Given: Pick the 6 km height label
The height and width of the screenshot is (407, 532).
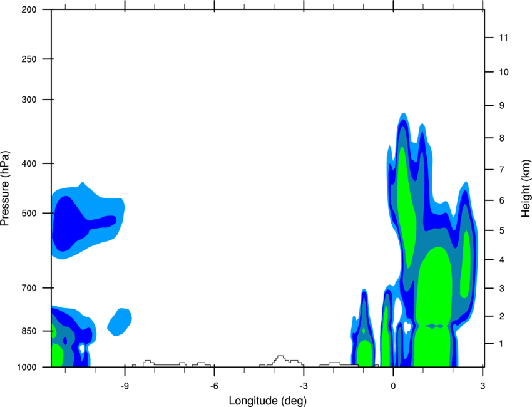Looking at the screenshot, I should [501, 200].
